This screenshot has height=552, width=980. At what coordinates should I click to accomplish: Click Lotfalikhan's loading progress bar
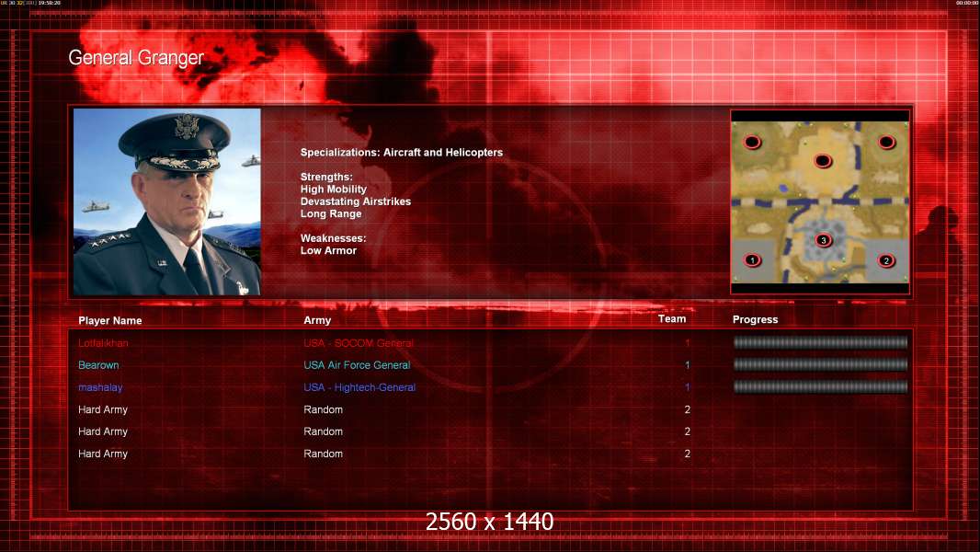820,342
